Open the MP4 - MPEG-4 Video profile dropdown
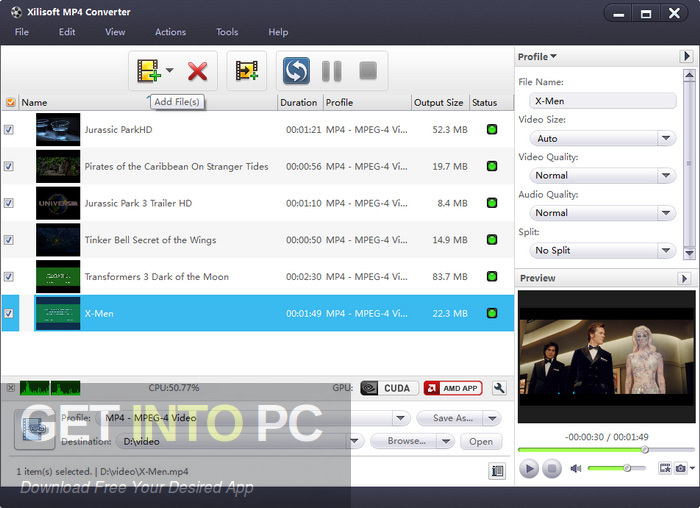The width and height of the screenshot is (700, 508). tap(400, 418)
